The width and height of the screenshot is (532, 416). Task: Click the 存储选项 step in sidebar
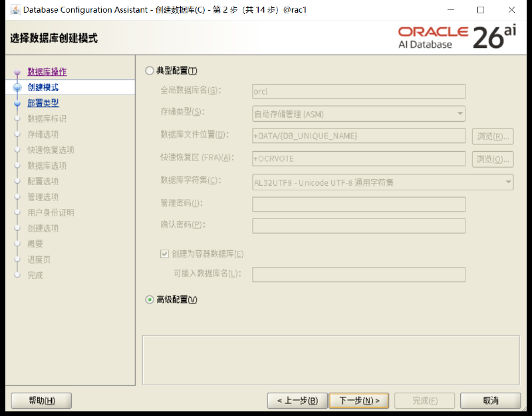coord(43,134)
